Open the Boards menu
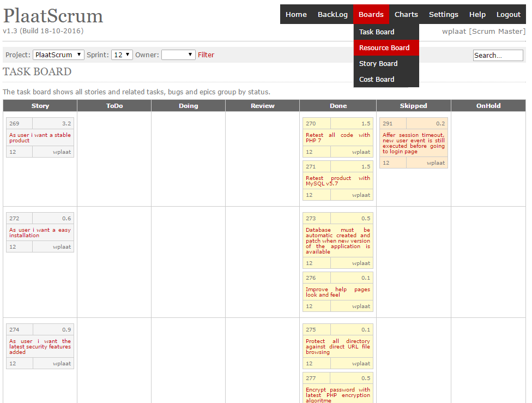Viewport: 532px width, 403px height. (371, 14)
